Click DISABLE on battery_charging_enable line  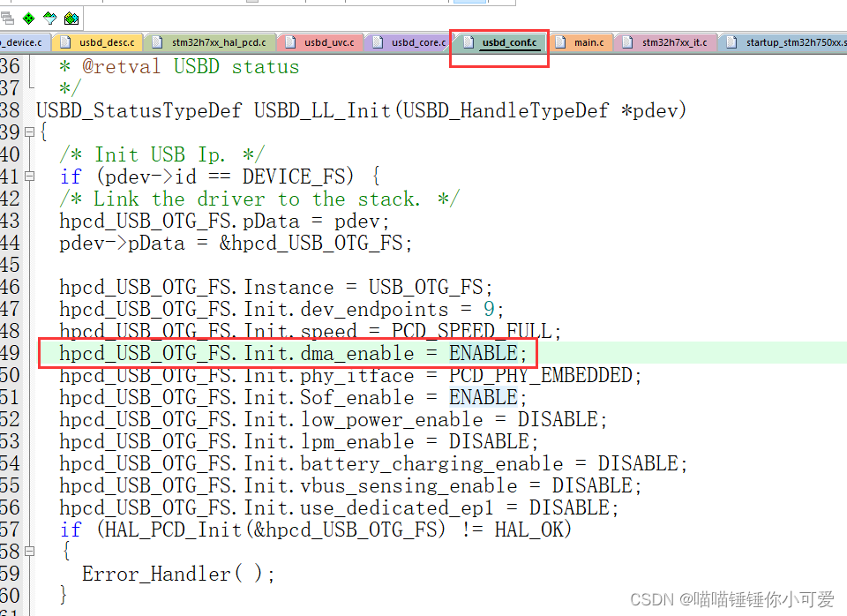[x=637, y=464]
